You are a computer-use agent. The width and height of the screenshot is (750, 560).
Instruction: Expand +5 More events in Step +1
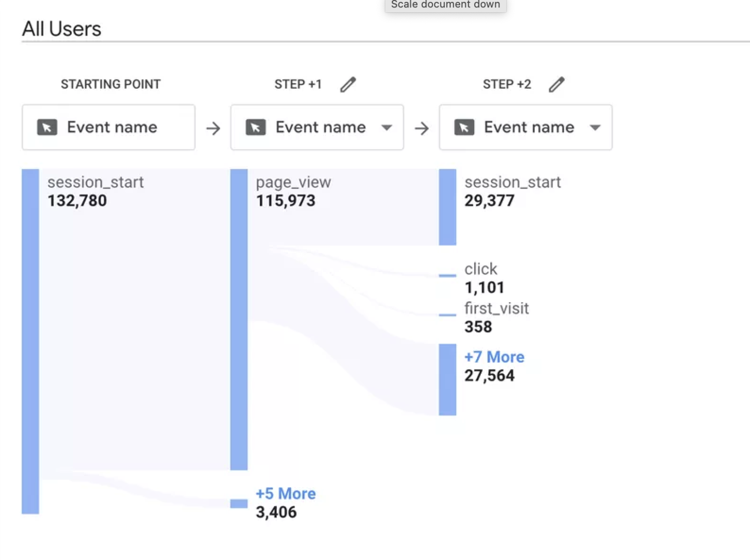click(285, 493)
